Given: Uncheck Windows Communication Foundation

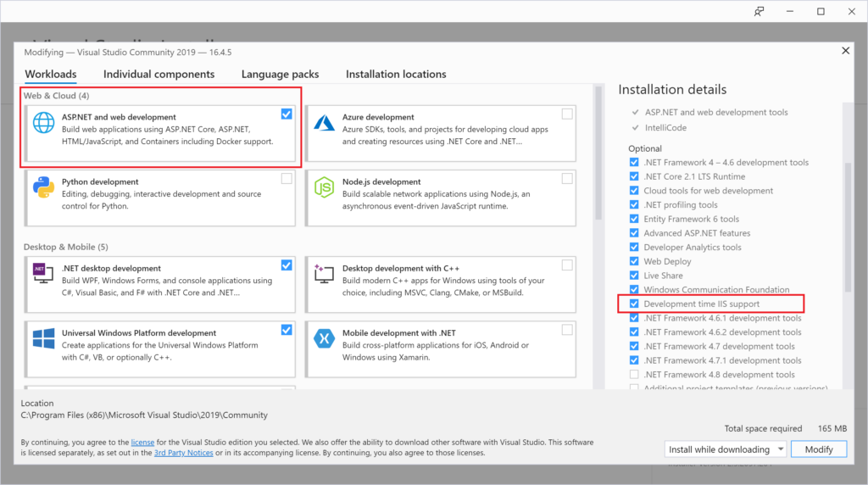Looking at the screenshot, I should click(x=634, y=290).
